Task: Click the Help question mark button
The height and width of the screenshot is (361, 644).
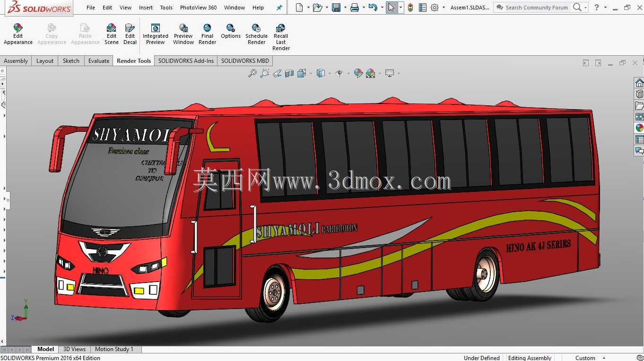Action: click(597, 8)
